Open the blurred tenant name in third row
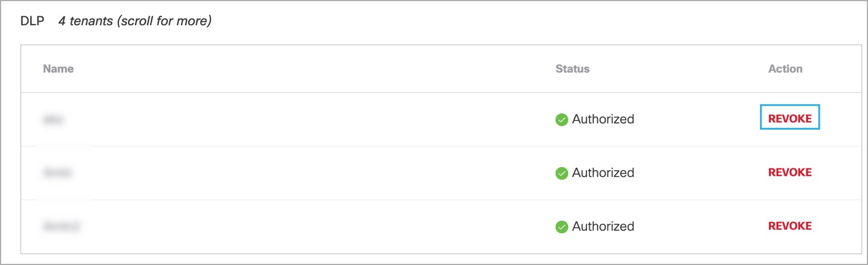Image resolution: width=868 pixels, height=265 pixels. point(61,226)
